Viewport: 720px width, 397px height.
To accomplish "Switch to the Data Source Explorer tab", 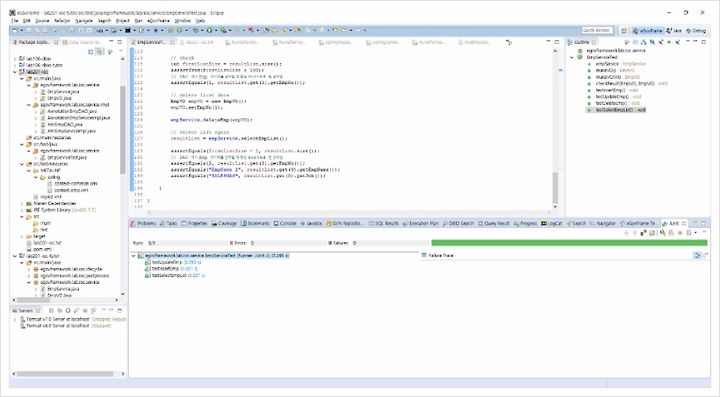I will [83, 42].
